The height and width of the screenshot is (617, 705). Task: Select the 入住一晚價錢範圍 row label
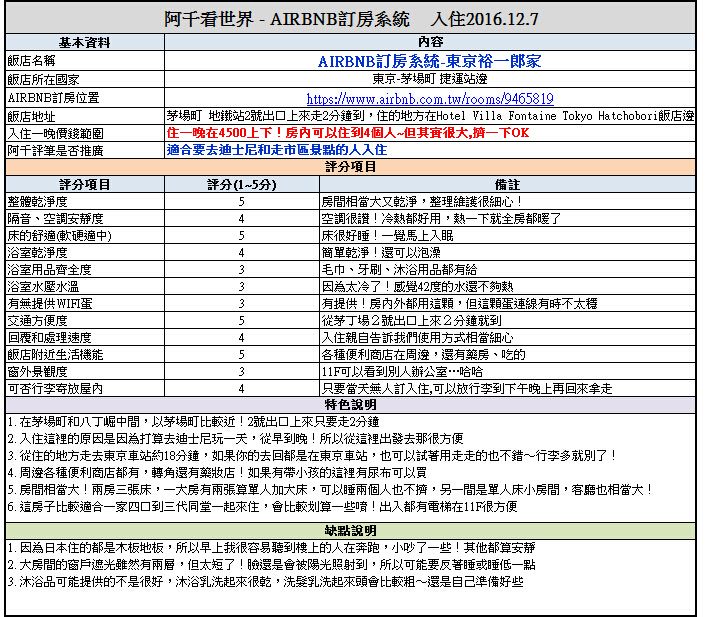[55, 134]
